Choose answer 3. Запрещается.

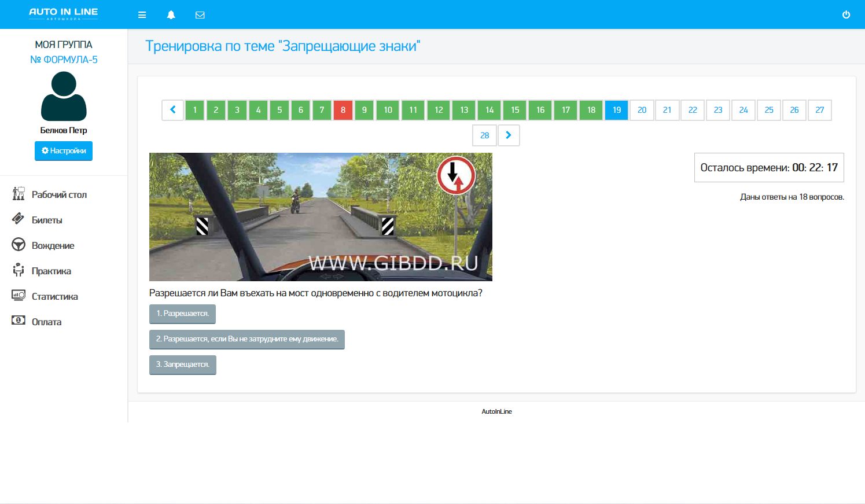click(x=183, y=365)
